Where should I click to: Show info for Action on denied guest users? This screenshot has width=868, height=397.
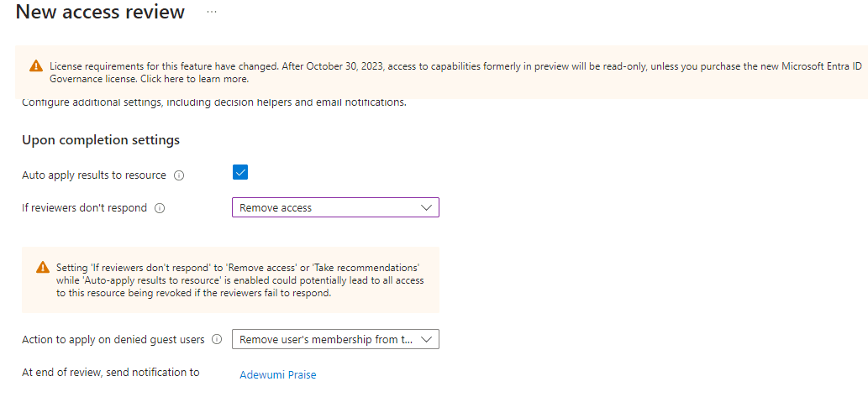(x=217, y=340)
